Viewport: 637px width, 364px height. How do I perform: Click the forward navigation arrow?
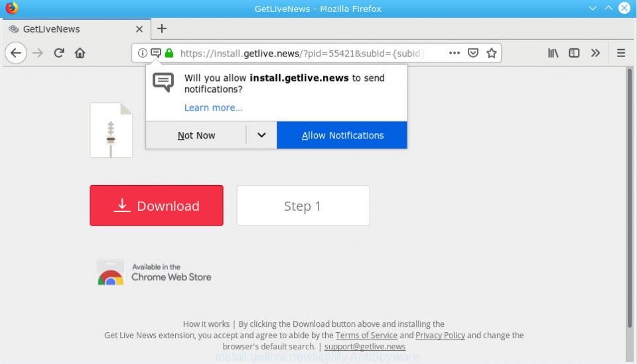point(38,53)
